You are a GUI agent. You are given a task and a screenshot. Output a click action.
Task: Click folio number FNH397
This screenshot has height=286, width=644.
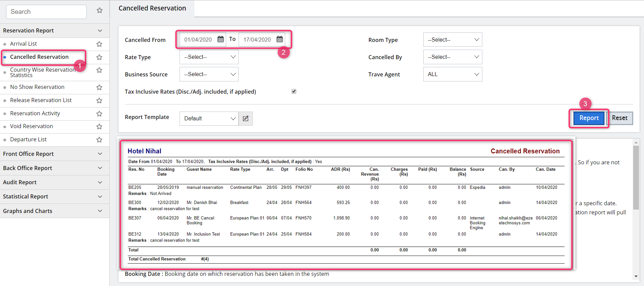(x=303, y=187)
